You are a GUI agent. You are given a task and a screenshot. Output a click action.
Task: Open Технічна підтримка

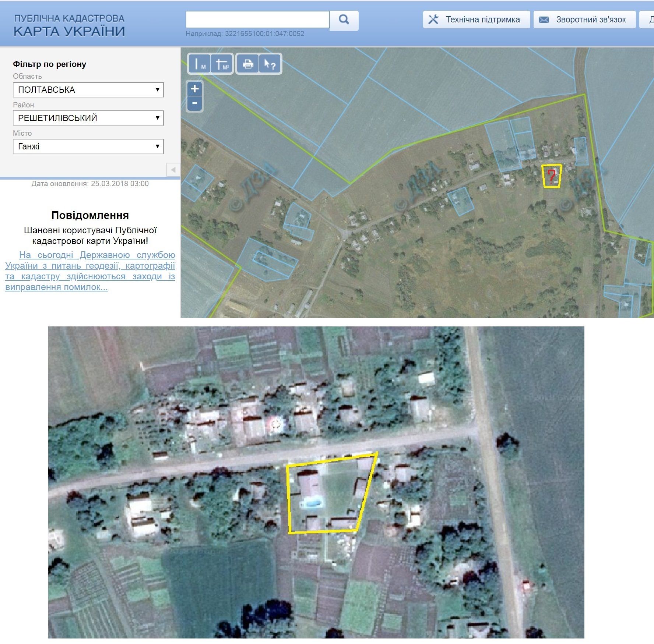476,20
